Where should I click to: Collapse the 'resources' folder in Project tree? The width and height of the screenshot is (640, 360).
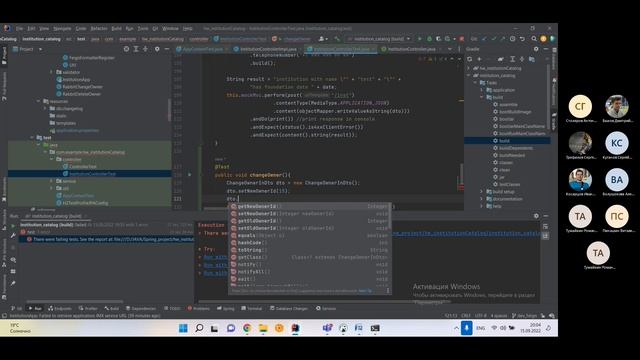[x=38, y=101]
